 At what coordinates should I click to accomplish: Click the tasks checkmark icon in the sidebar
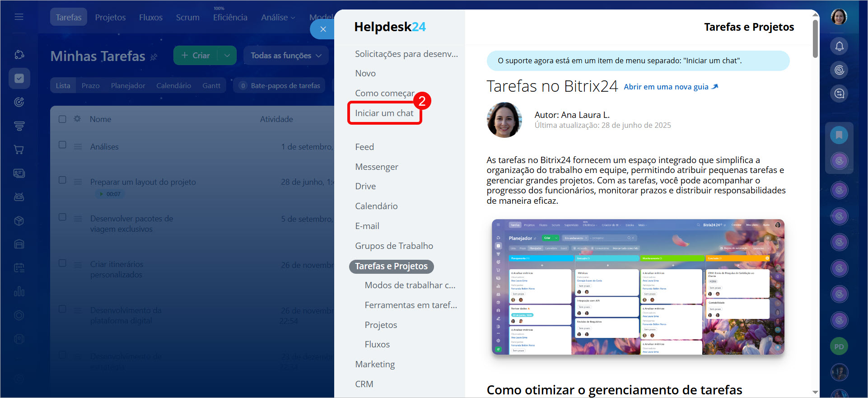tap(19, 79)
